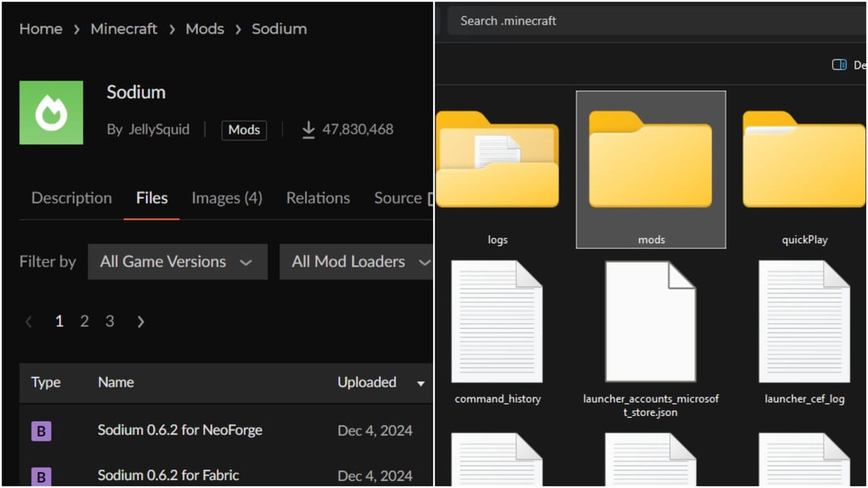Expand the All Mod Loaders dropdown
This screenshot has height=488, width=868.
pyautogui.click(x=359, y=262)
